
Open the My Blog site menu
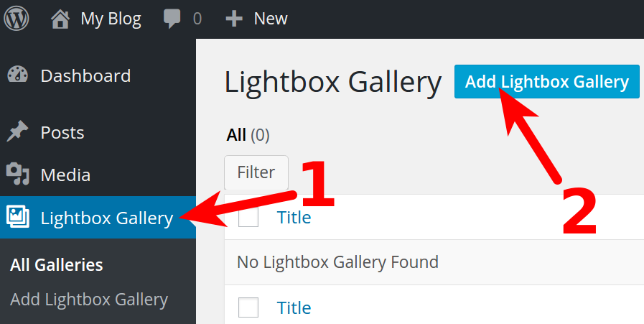click(111, 19)
